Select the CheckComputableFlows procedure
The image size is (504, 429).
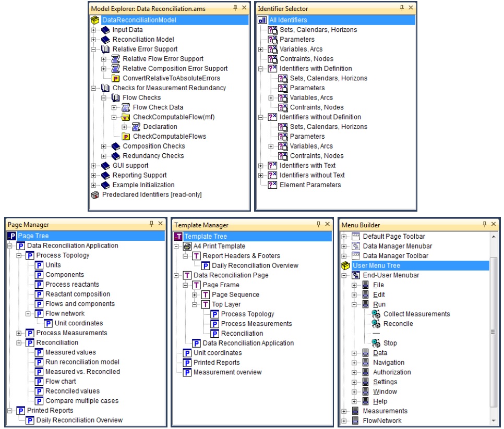click(x=170, y=137)
